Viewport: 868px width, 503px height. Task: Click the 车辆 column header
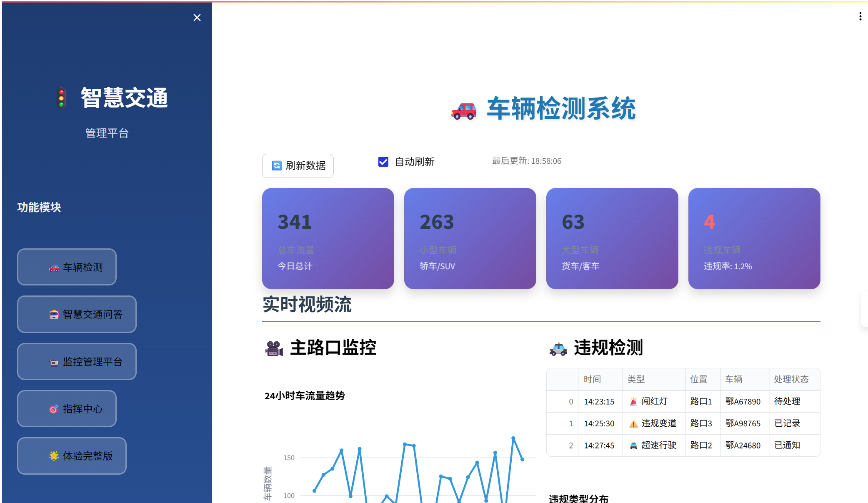point(744,379)
